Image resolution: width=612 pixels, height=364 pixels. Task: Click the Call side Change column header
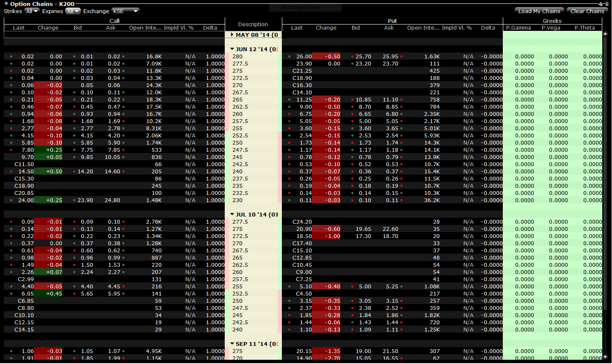pos(48,28)
